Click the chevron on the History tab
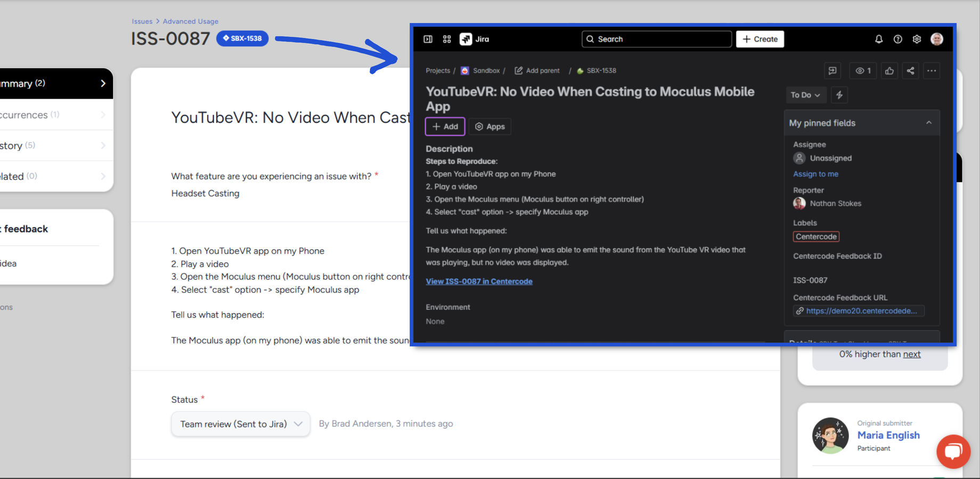The width and height of the screenshot is (980, 479). [x=103, y=145]
